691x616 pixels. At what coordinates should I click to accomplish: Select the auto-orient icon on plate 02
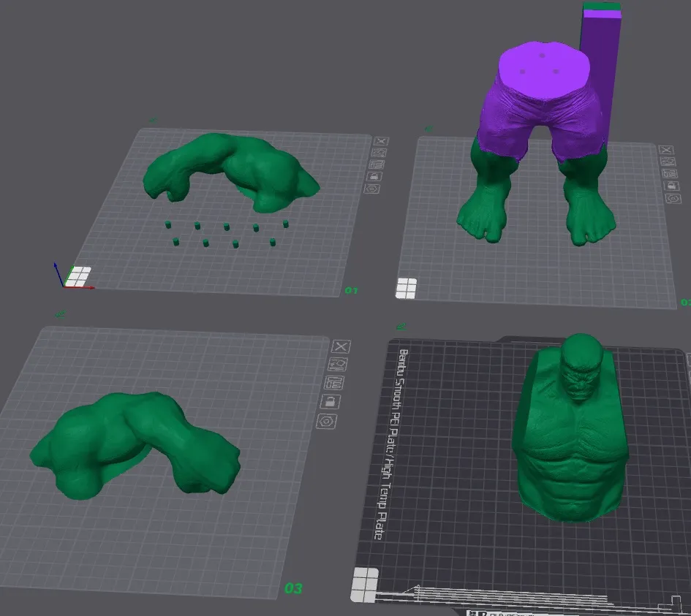669,161
